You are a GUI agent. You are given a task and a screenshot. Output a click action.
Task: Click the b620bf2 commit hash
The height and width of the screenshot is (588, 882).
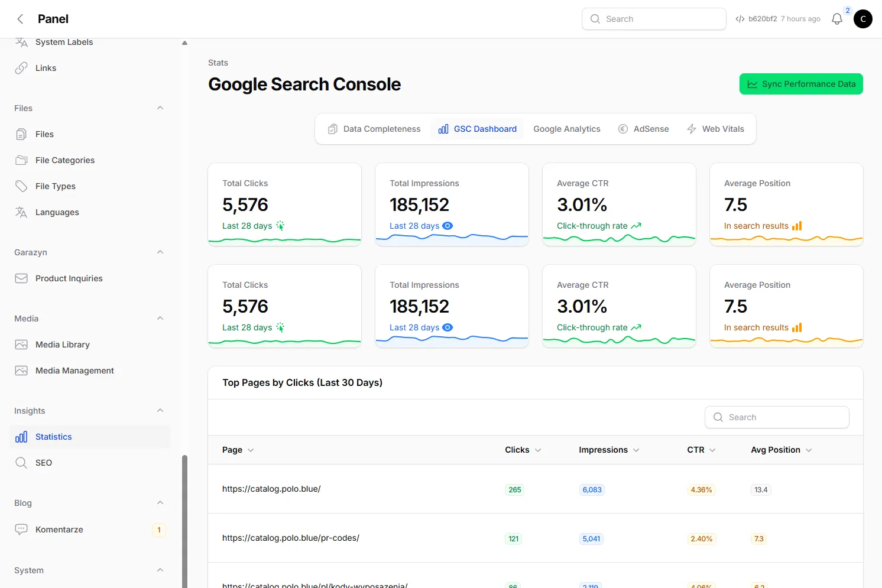[763, 19]
